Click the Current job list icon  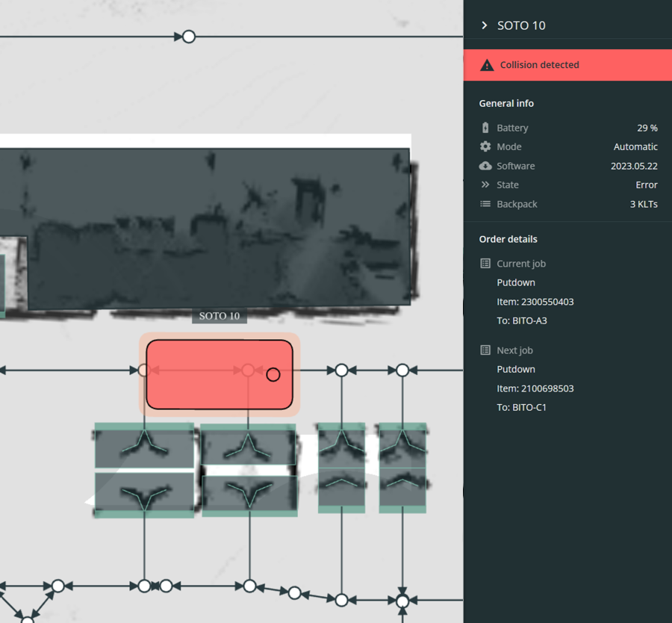(x=485, y=264)
